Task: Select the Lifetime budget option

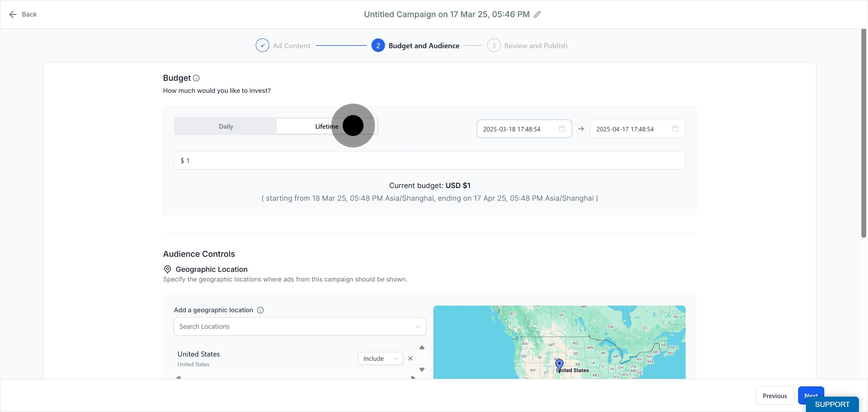Action: [326, 126]
